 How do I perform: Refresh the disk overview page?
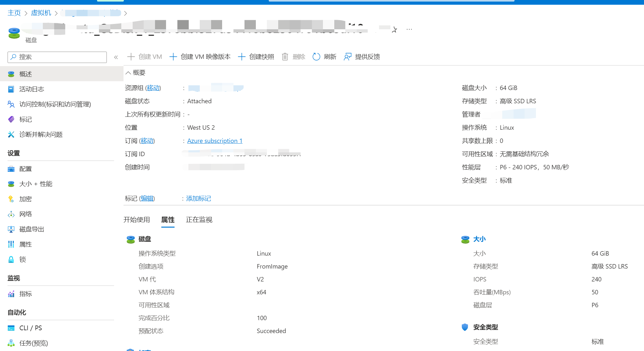tap(325, 57)
